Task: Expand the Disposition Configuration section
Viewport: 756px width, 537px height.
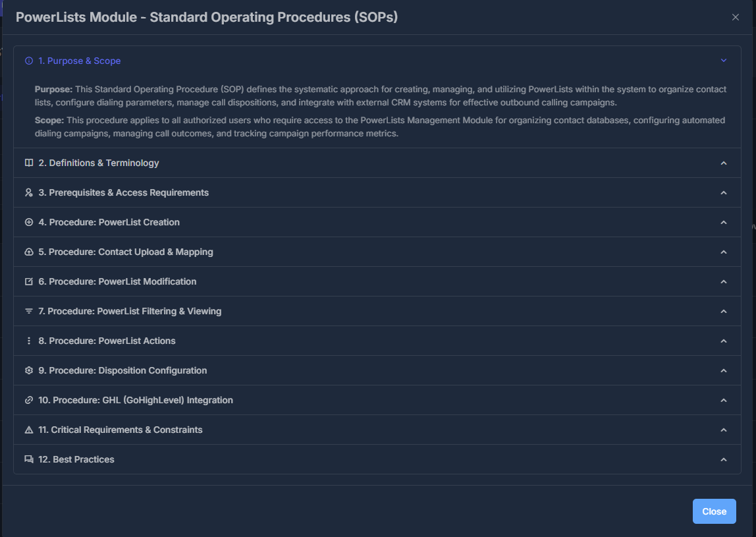Action: (x=723, y=370)
